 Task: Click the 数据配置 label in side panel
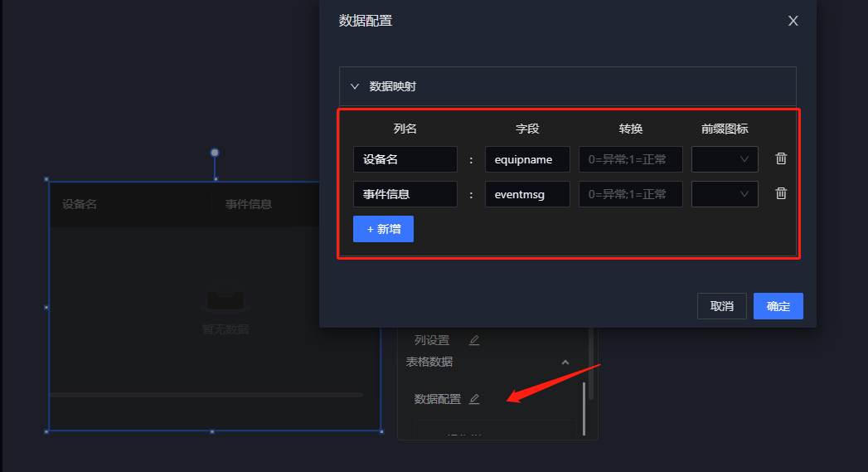click(438, 399)
